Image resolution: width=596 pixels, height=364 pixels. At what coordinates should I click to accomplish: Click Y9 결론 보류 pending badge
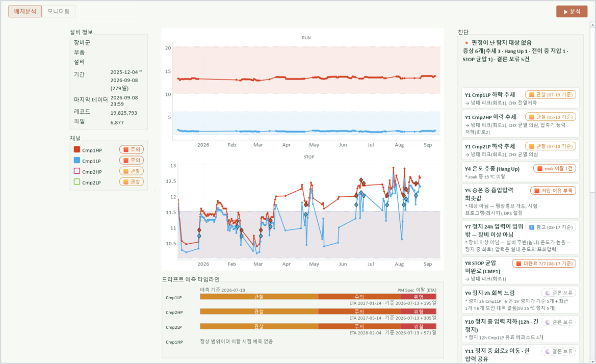(558, 293)
